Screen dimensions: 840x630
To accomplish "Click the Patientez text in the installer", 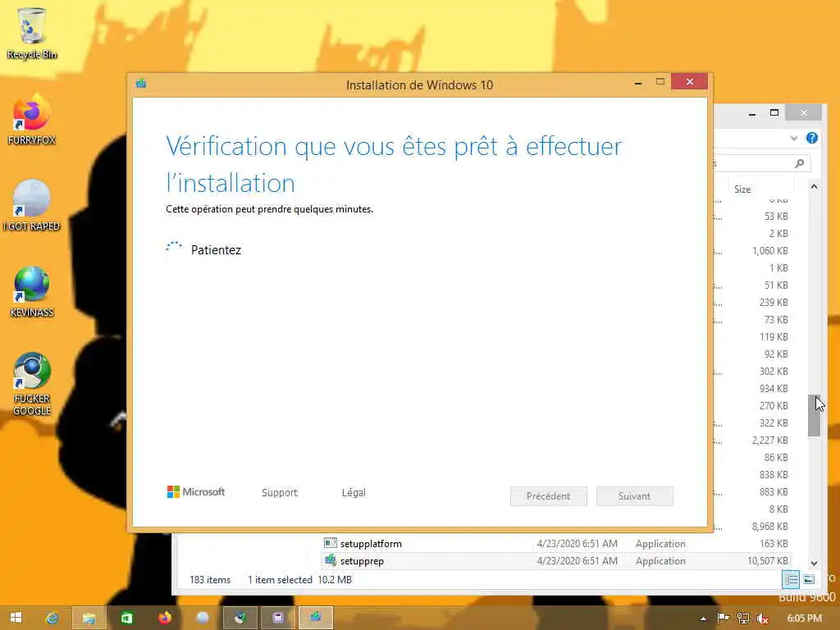I will pos(216,250).
